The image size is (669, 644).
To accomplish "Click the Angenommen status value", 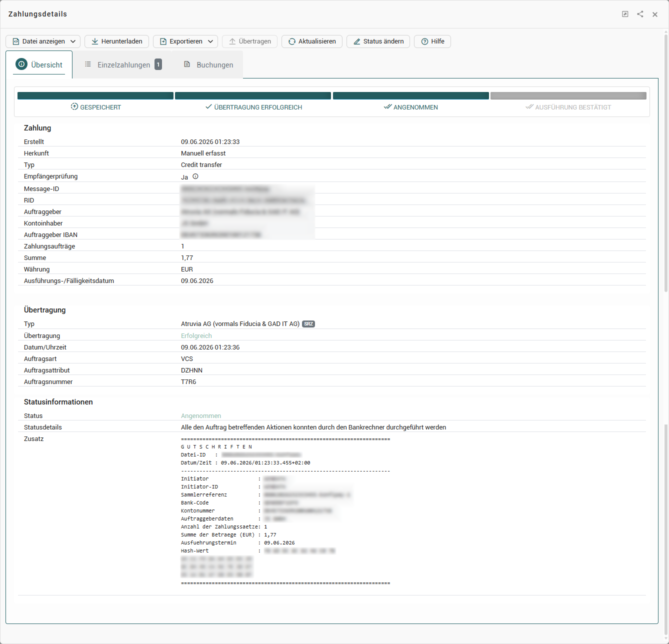I will click(x=201, y=416).
